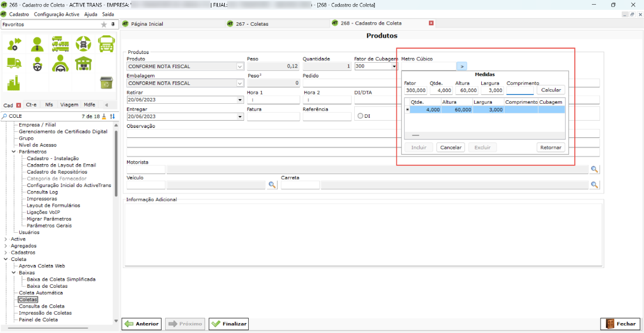Viewport: 644px width, 333px height.
Task: Click the star icon in Favoritos header
Action: [104, 25]
